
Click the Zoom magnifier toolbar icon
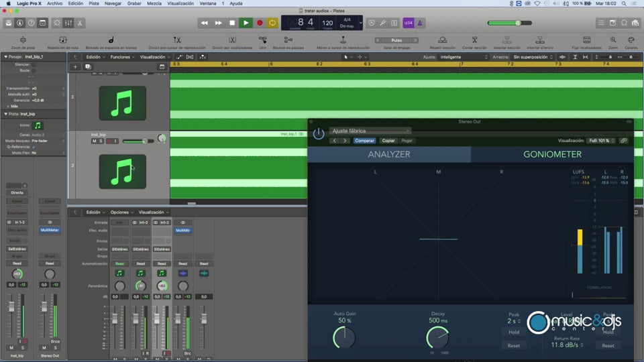612,40
